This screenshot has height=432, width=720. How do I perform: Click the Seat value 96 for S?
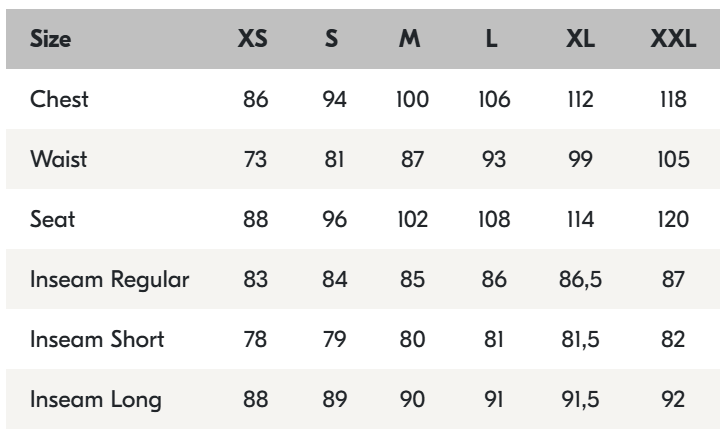pos(333,220)
